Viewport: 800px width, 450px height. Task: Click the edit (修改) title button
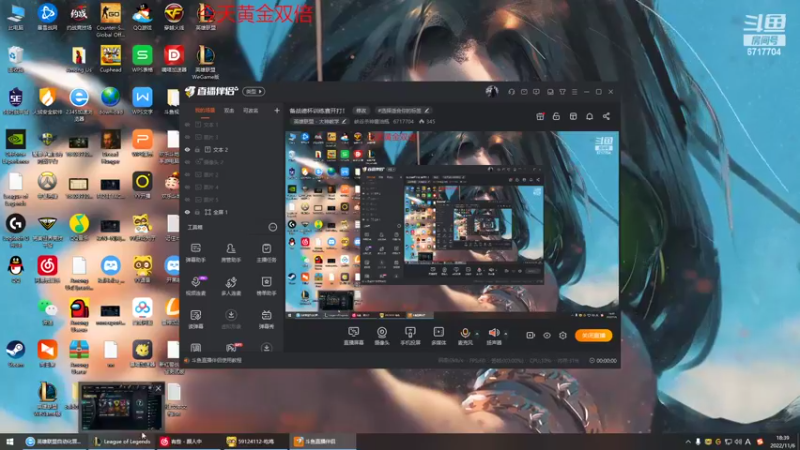point(361,111)
